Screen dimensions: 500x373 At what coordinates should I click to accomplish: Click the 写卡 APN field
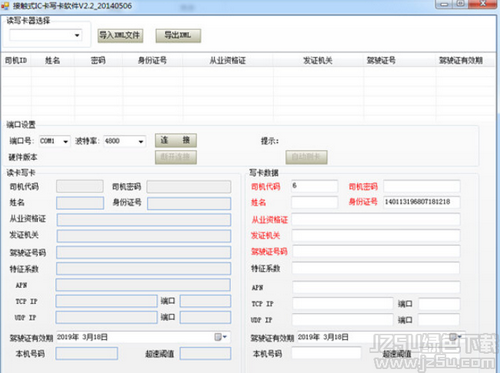tap(376, 287)
